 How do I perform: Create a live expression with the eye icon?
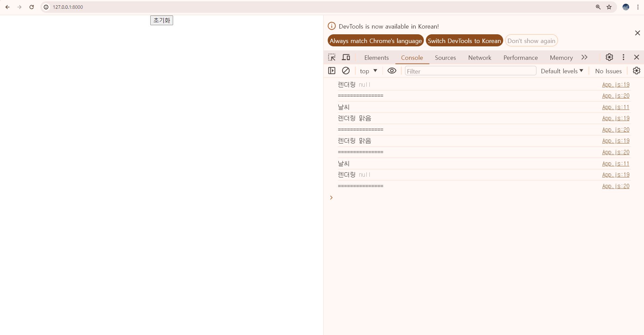392,71
